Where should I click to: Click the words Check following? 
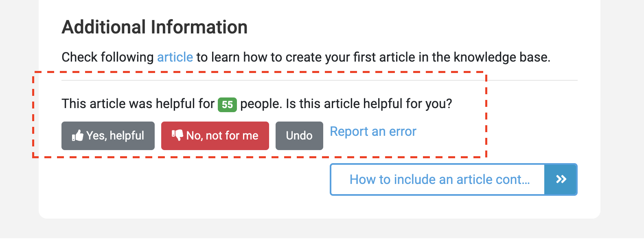107,57
